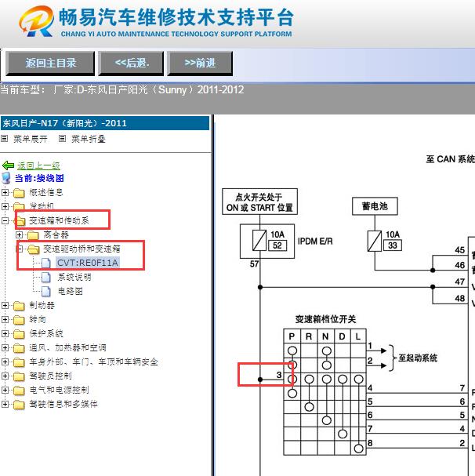Expand the 制动器 tree node
Screen dimensions: 475x476
click(x=5, y=305)
